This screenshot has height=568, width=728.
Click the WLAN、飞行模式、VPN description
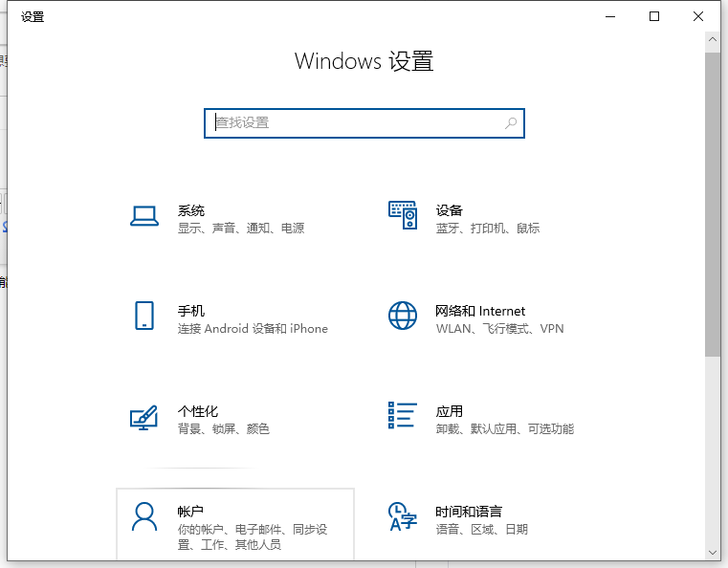point(499,329)
